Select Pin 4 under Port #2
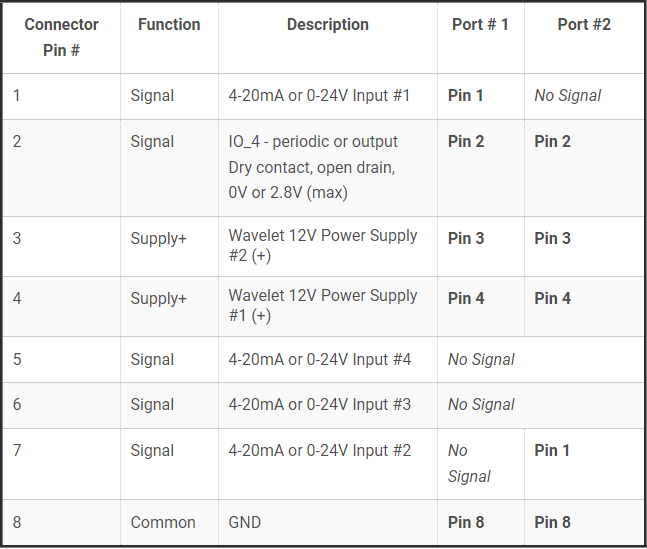The height and width of the screenshot is (549, 647). [553, 298]
